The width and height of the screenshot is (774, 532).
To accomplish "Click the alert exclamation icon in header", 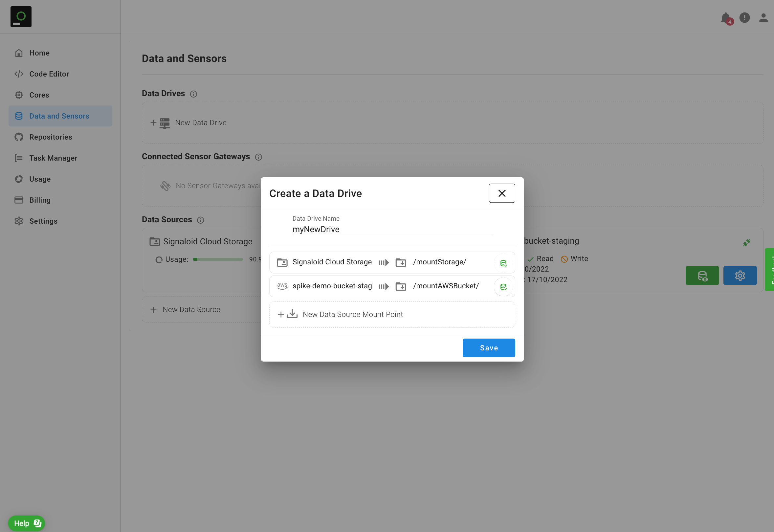I will 744,18.
